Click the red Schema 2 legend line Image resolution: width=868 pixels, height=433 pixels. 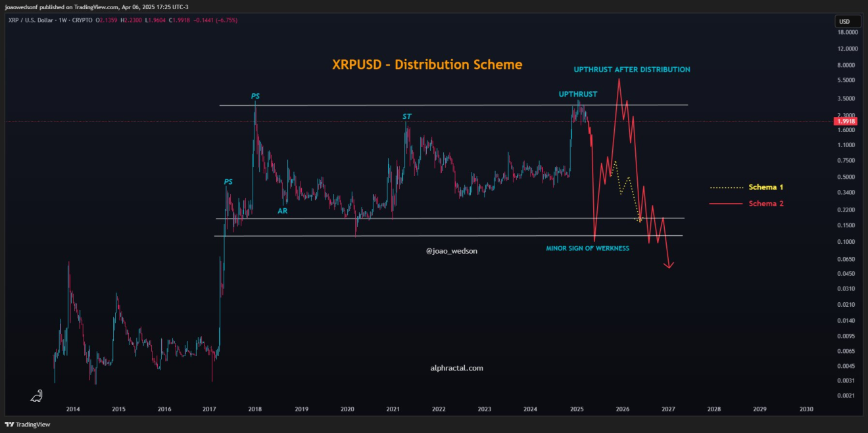(725, 204)
